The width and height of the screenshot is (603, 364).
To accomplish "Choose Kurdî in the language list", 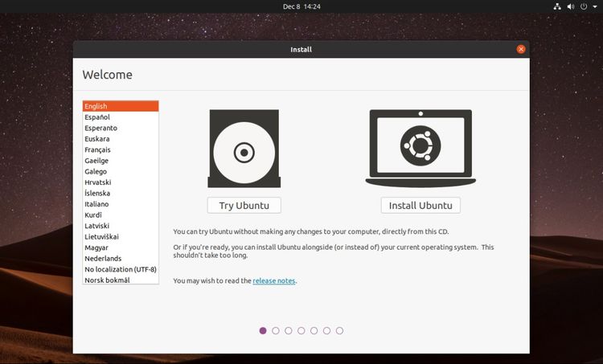I will click(121, 215).
